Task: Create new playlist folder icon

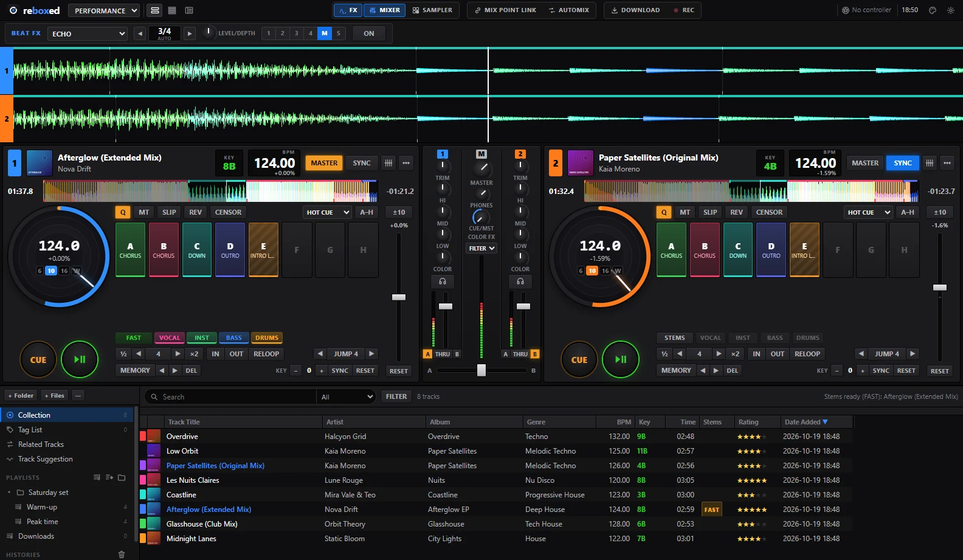Action: [x=122, y=477]
